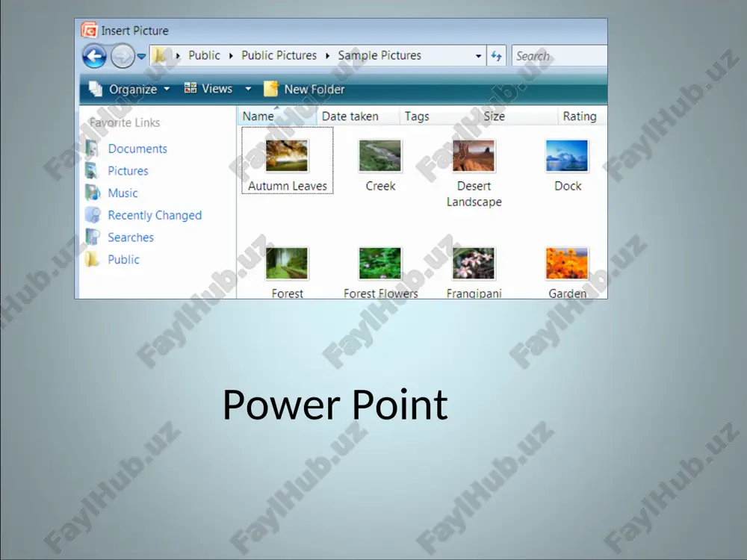This screenshot has width=747, height=560.
Task: Click the Organize toolbar icon
Action: pyautogui.click(x=96, y=89)
